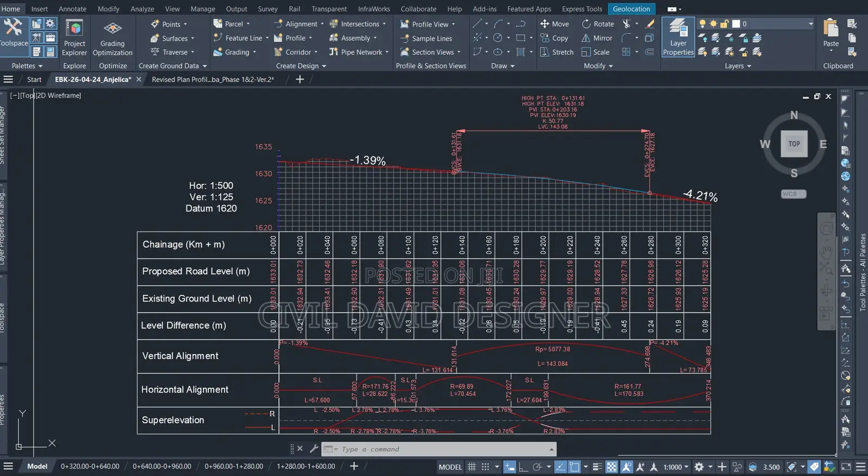
Task: Open the layer list dropdown
Action: pyautogui.click(x=811, y=24)
